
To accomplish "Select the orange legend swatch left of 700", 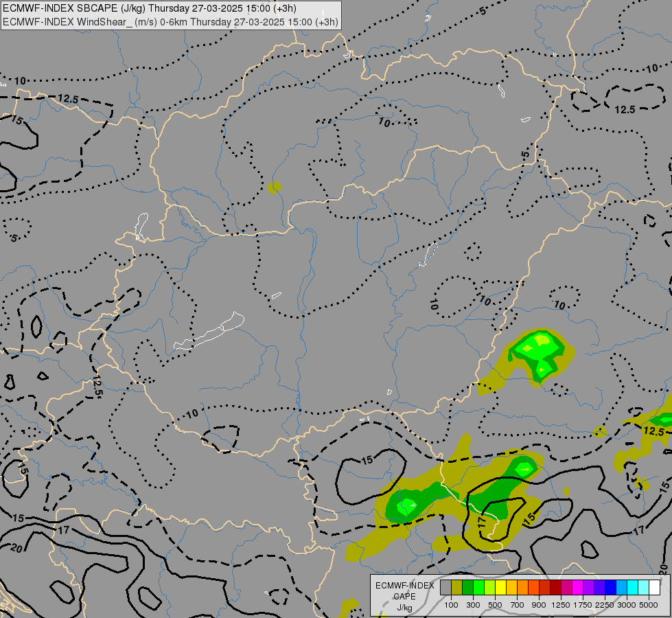I will tap(523, 587).
